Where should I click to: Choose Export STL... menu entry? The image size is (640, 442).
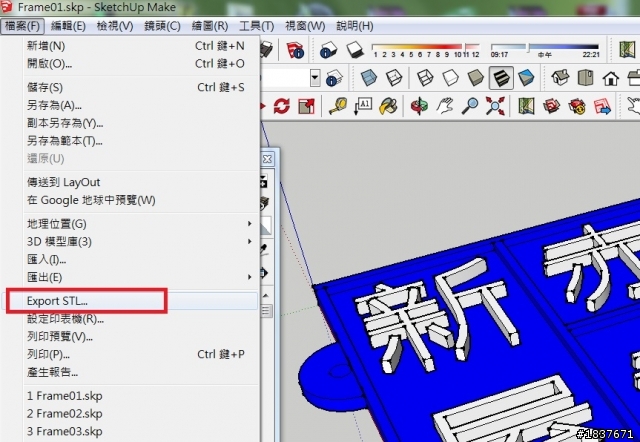coord(130,301)
